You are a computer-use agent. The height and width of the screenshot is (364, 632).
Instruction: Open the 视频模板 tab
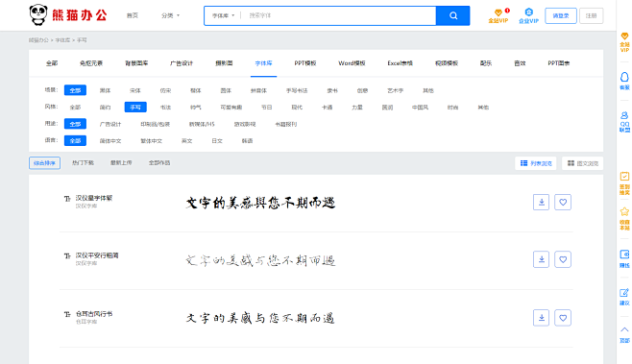(447, 63)
